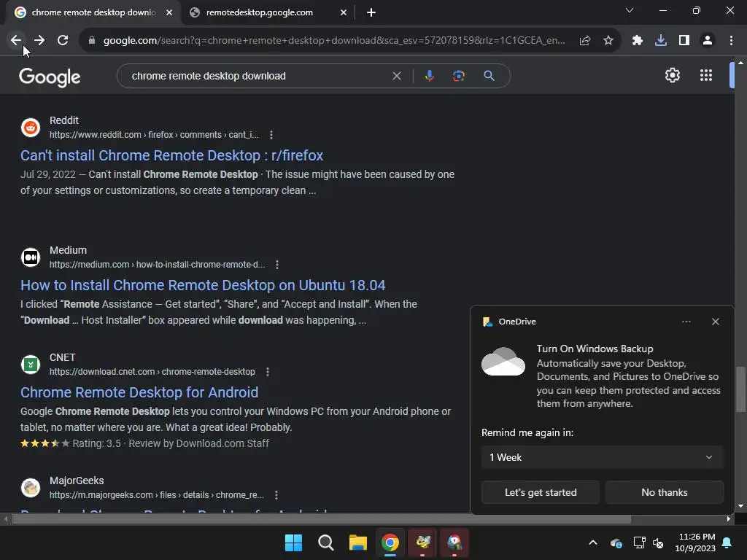
Task: Open more options for MajorGeeks result
Action: [276, 495]
